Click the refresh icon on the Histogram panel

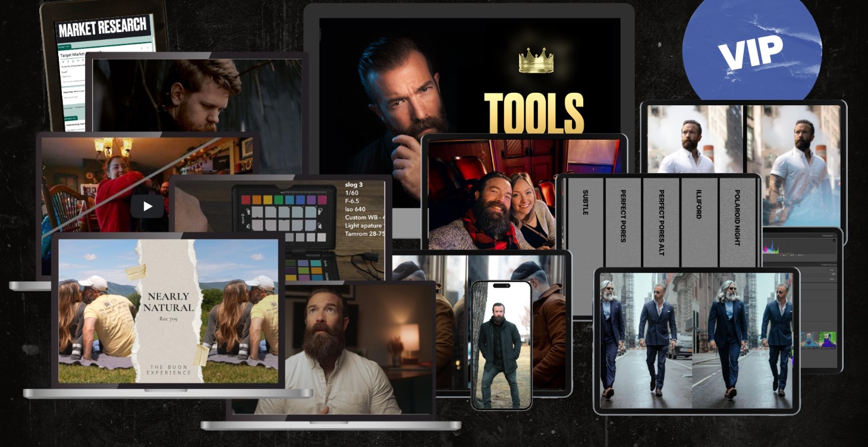click(834, 240)
